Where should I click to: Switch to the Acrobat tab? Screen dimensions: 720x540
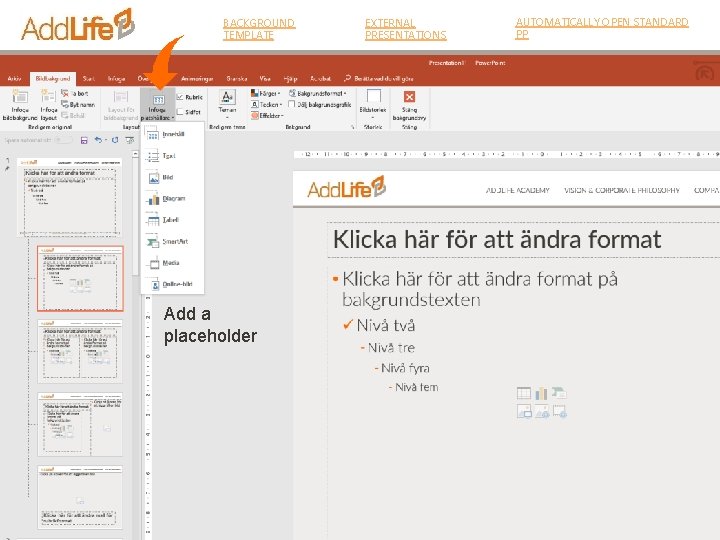(x=321, y=79)
